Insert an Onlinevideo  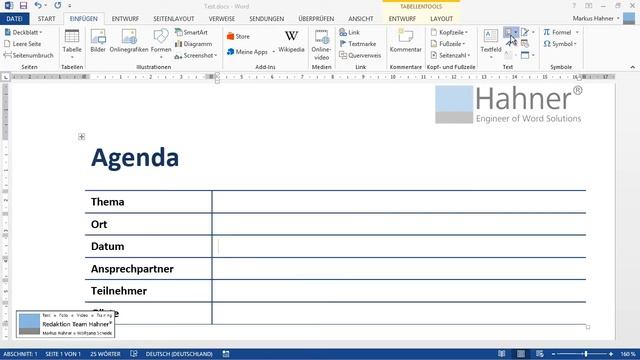(321, 44)
